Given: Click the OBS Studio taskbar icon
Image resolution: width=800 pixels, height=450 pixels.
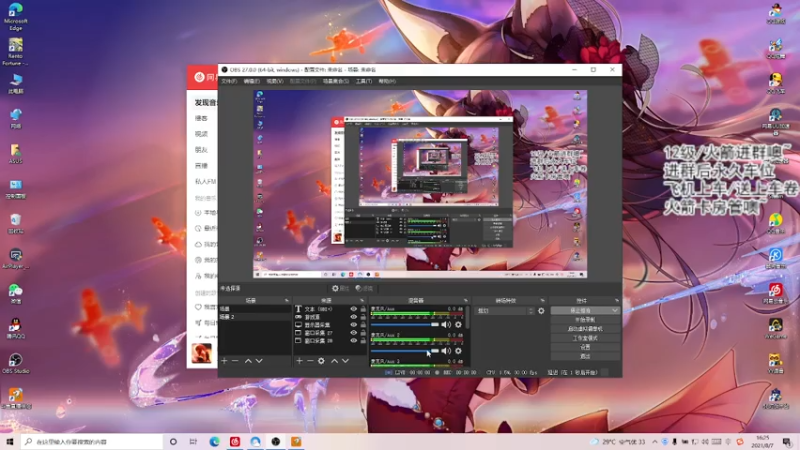Looking at the screenshot, I should click(x=276, y=441).
